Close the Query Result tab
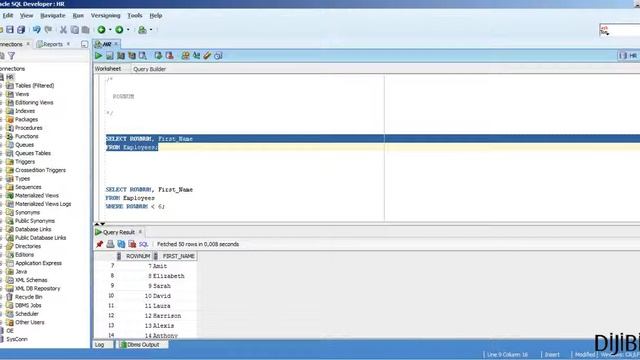The height and width of the screenshot is (360, 640). 140,232
